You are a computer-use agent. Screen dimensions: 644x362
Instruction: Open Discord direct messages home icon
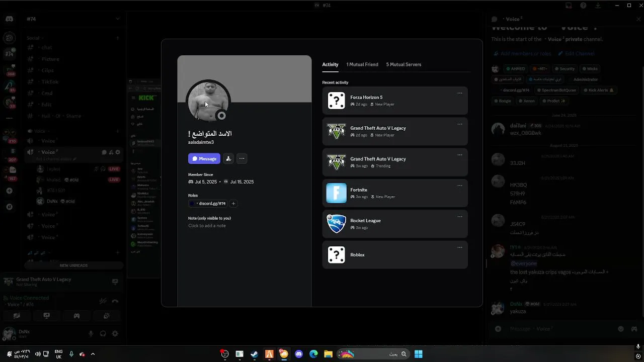pyautogui.click(x=9, y=19)
